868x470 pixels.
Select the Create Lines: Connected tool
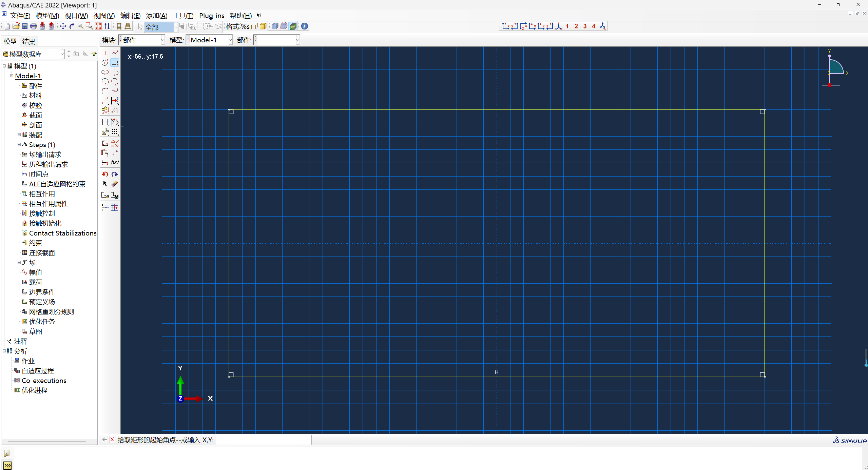point(115,53)
